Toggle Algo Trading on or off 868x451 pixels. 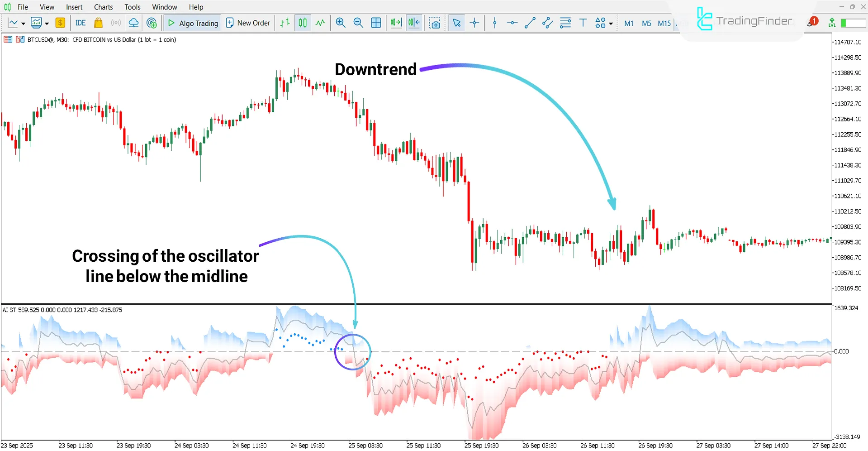[192, 23]
